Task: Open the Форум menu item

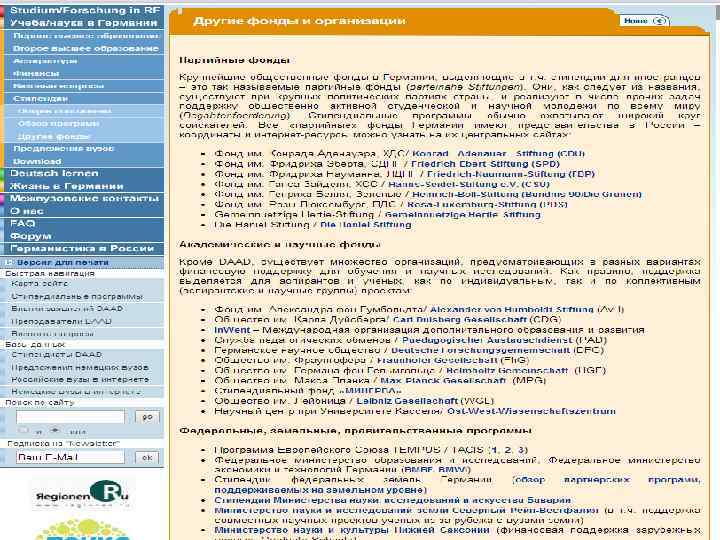Action: (x=31, y=236)
